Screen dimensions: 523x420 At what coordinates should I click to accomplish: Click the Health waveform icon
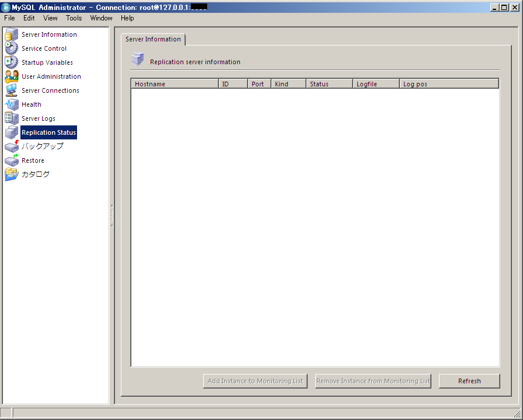[x=12, y=104]
